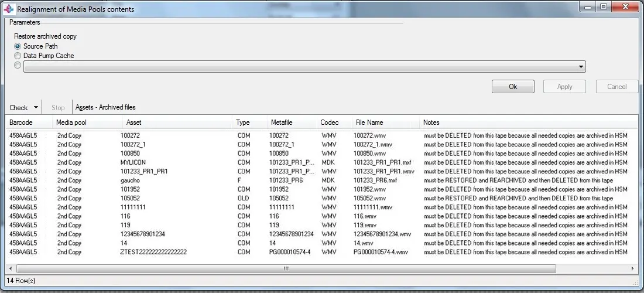
Task: Select the Source Path radio button
Action: click(x=18, y=46)
